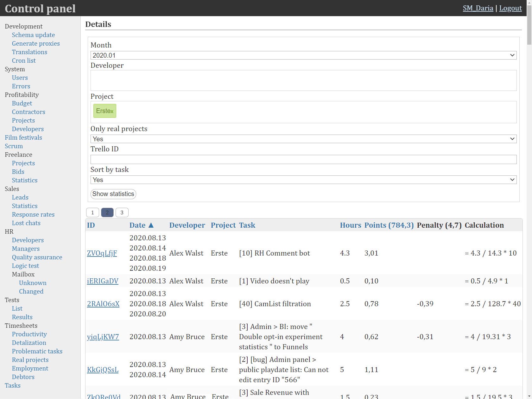Switch to page 3 of results
This screenshot has width=532, height=399.
(x=122, y=212)
